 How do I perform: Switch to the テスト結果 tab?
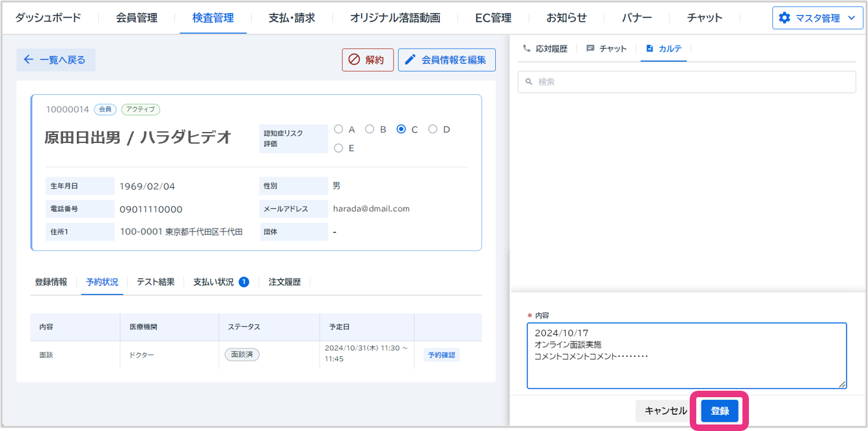pyautogui.click(x=156, y=282)
